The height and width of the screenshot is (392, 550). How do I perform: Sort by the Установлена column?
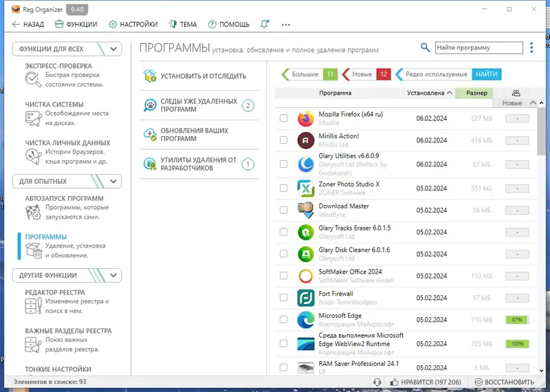tap(428, 93)
